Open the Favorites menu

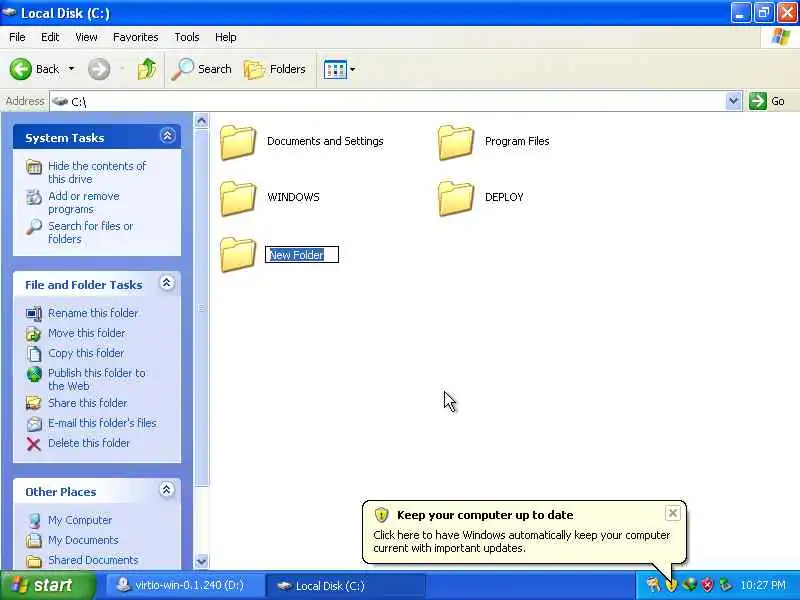pos(136,37)
